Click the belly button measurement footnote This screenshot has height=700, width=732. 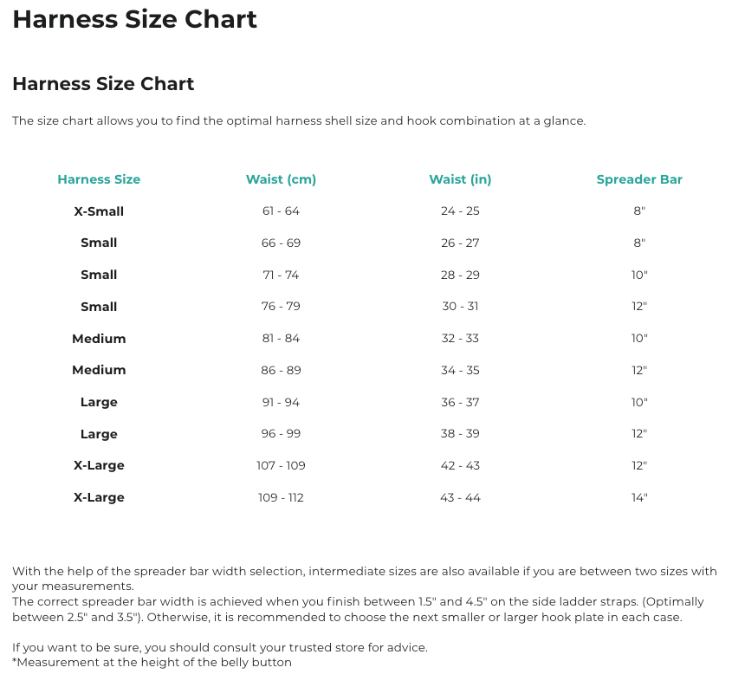point(152,663)
